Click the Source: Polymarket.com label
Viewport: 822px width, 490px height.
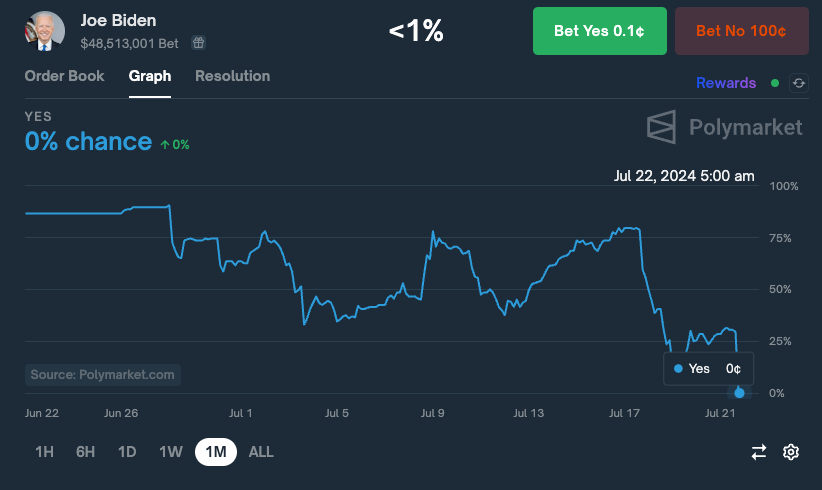[102, 375]
